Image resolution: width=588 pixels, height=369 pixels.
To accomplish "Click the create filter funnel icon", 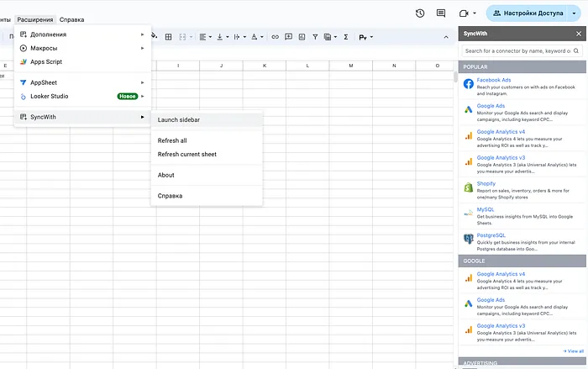I will point(315,37).
